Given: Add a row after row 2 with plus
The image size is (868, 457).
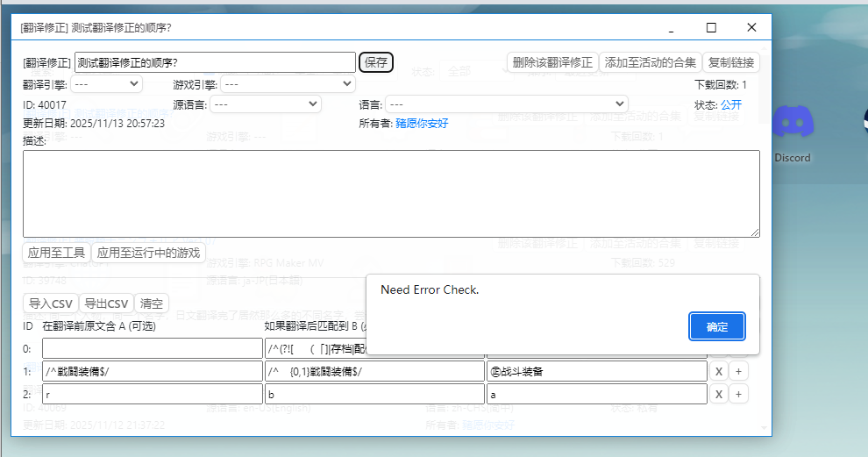Looking at the screenshot, I should point(738,395).
